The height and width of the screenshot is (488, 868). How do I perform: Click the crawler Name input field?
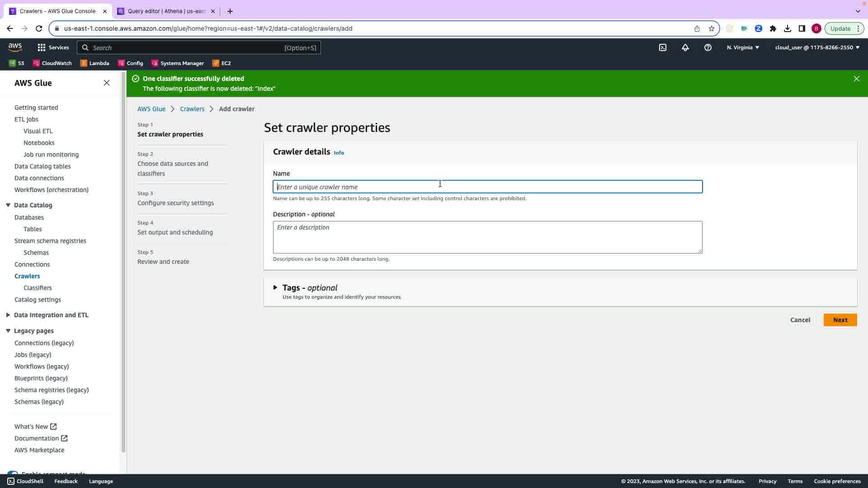pyautogui.click(x=487, y=187)
